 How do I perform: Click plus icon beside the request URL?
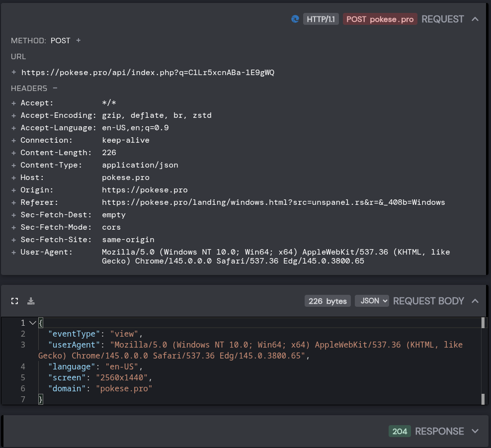coord(14,72)
